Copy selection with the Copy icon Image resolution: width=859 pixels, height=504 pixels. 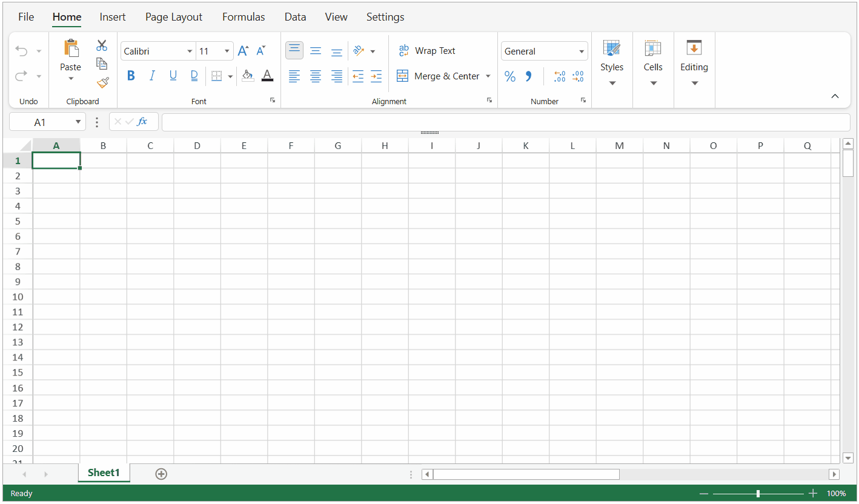click(x=102, y=64)
